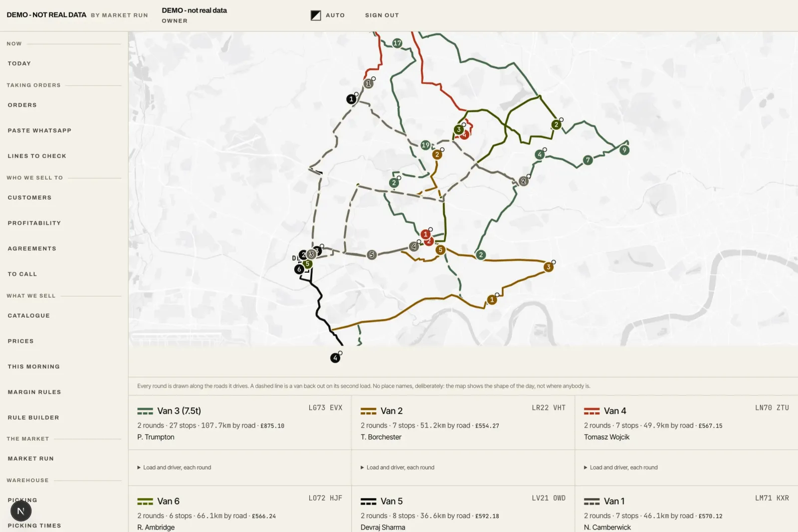Select orange stop marker 3 on map
This screenshot has height=532, width=798.
click(x=549, y=267)
